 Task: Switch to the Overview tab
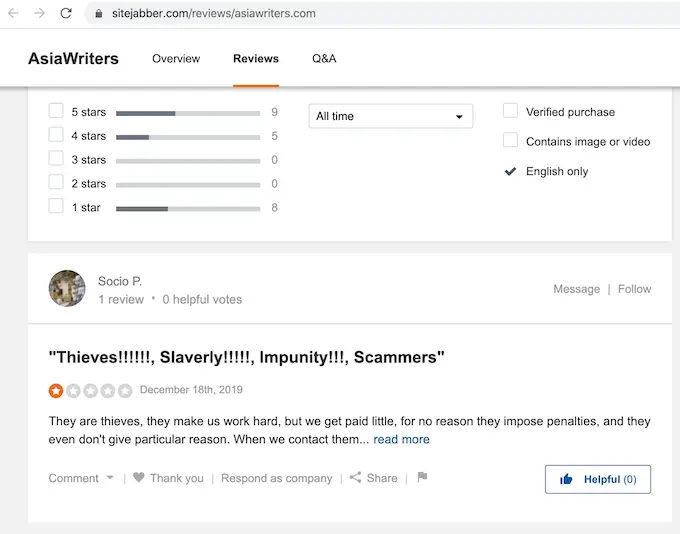point(176,58)
